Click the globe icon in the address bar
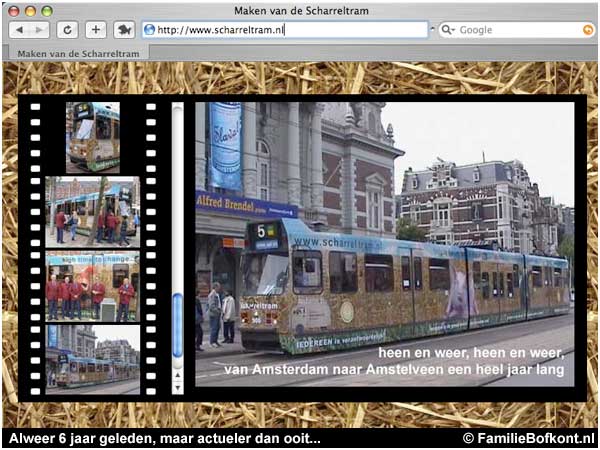The height and width of the screenshot is (450, 600). 149,29
